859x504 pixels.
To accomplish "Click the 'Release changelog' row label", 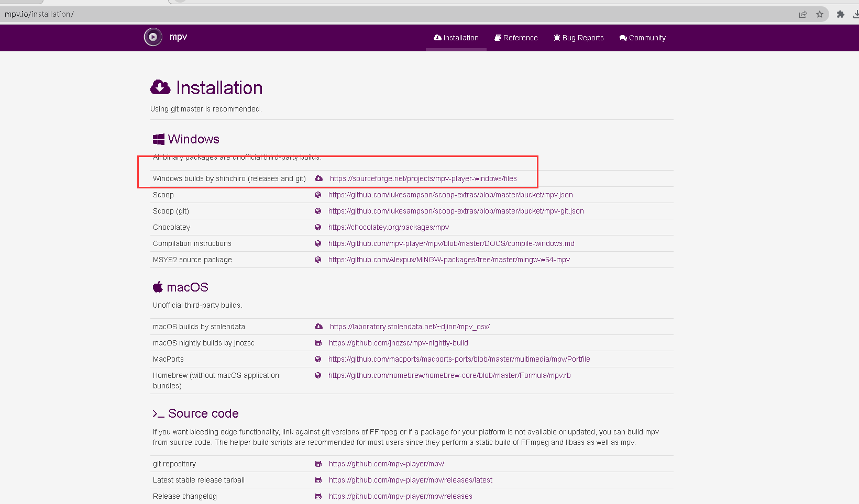I will click(185, 496).
